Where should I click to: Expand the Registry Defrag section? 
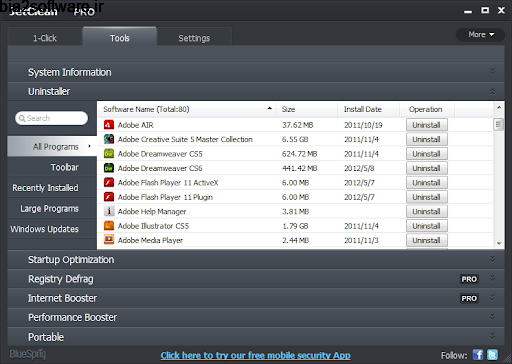pyautogui.click(x=492, y=278)
